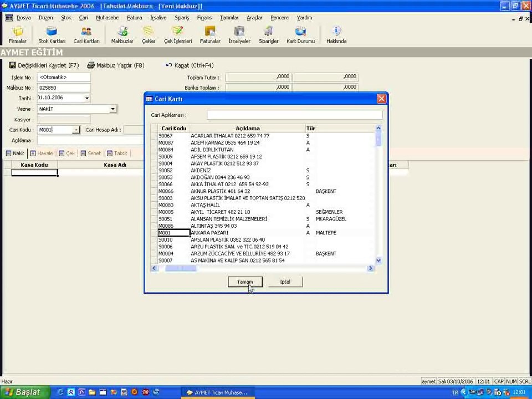Switch to the Nakit tab

[15, 154]
